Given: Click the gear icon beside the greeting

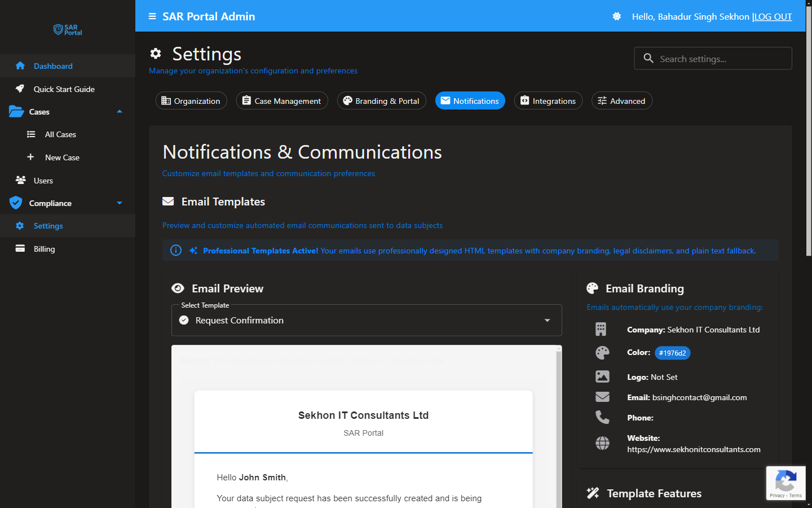Looking at the screenshot, I should pyautogui.click(x=616, y=16).
